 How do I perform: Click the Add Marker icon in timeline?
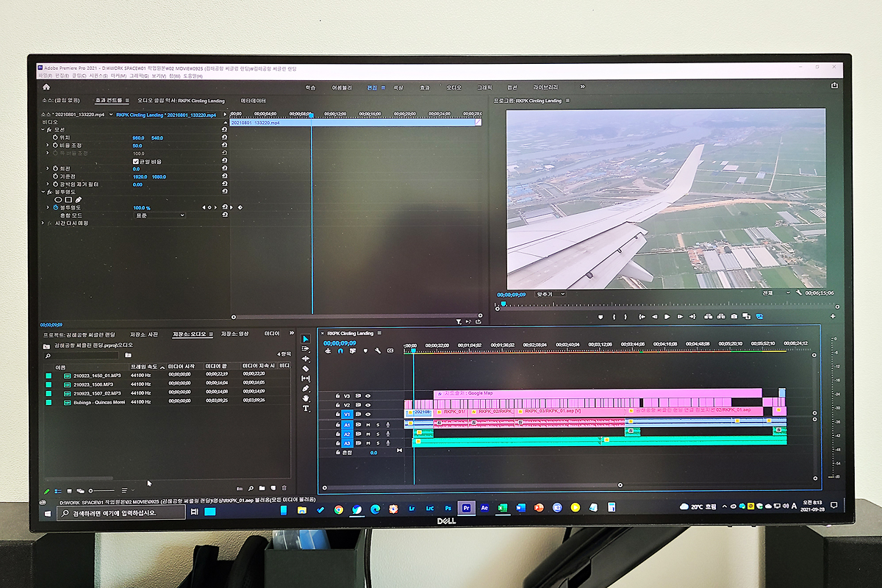365,351
